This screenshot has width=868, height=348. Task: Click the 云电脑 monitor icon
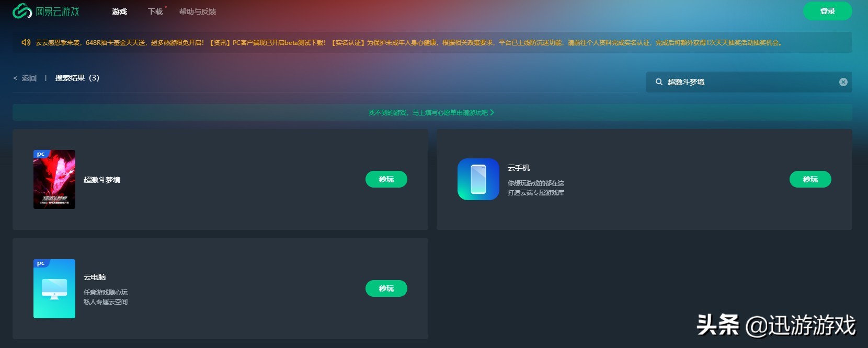tap(54, 288)
